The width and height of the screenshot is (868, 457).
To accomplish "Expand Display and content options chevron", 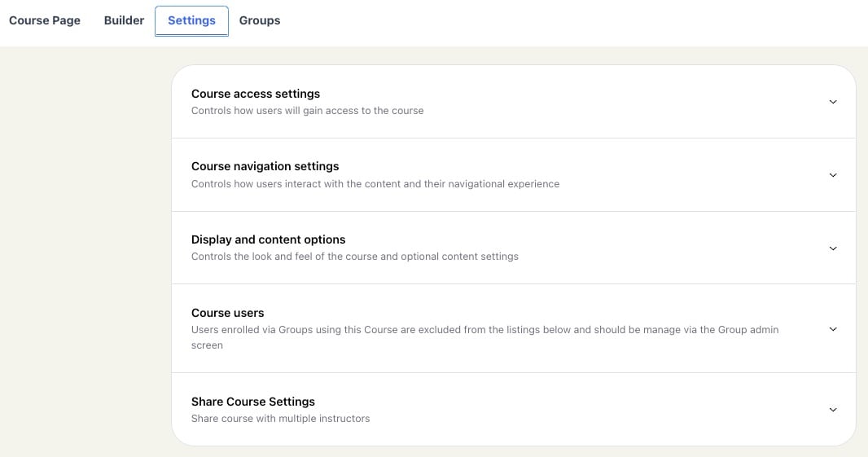I will [x=832, y=248].
